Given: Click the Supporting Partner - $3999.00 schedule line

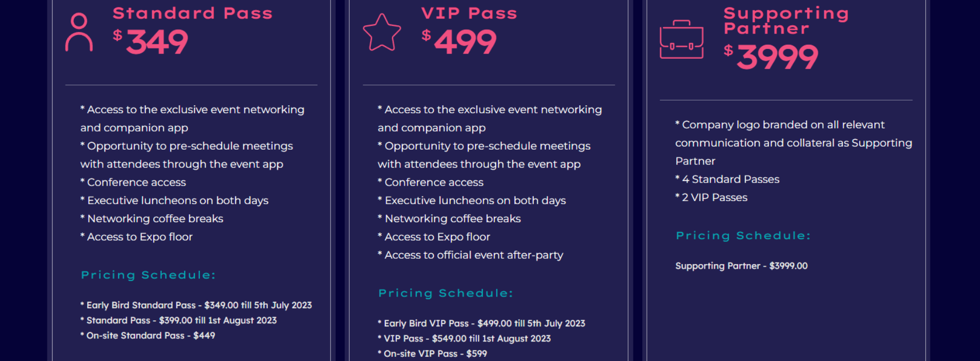Looking at the screenshot, I should [x=741, y=266].
